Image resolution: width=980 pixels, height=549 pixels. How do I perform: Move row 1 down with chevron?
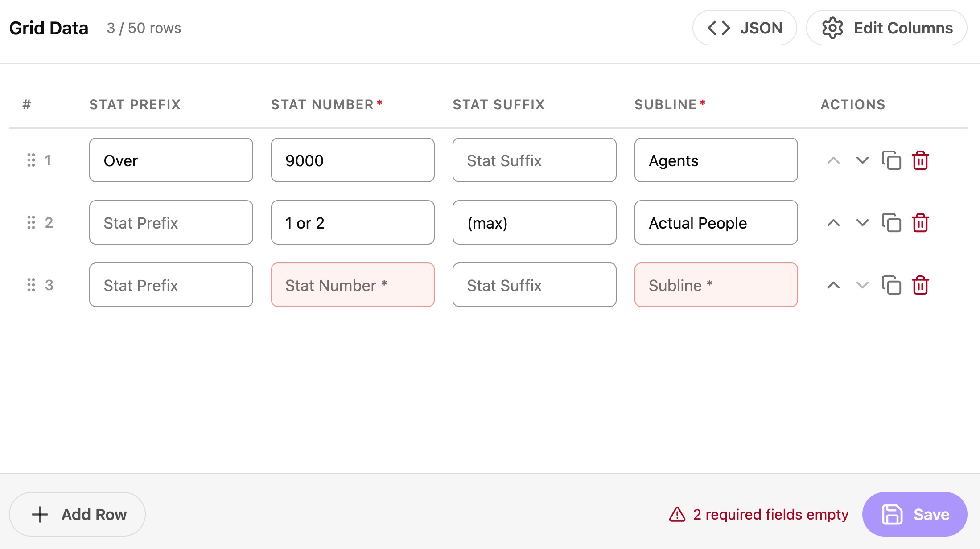(x=862, y=160)
